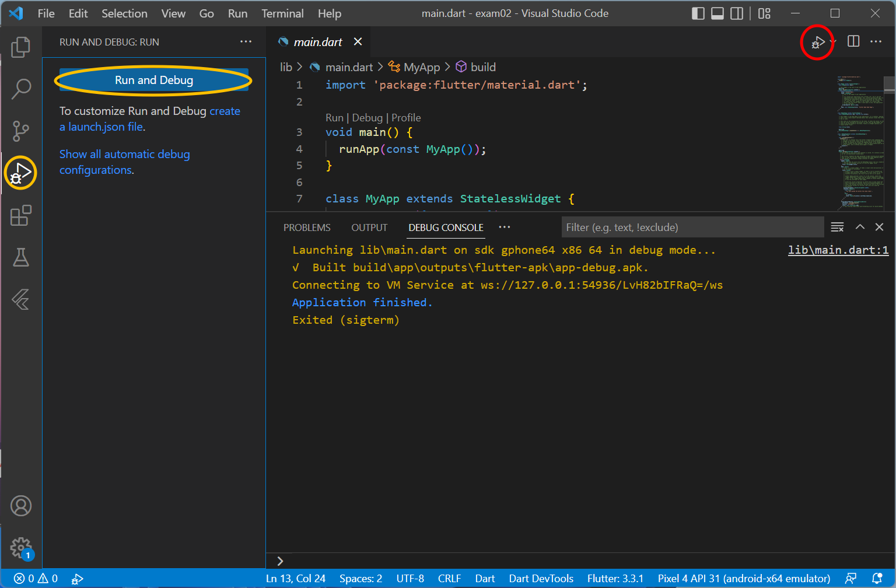Image resolution: width=896 pixels, height=588 pixels.
Task: Change indentation via Spaces: 2
Action: click(361, 579)
